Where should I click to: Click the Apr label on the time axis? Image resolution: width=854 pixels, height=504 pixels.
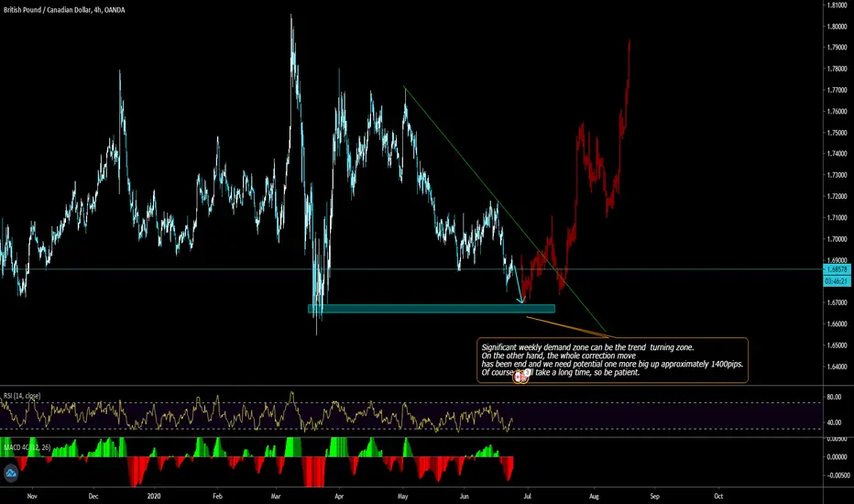(339, 496)
